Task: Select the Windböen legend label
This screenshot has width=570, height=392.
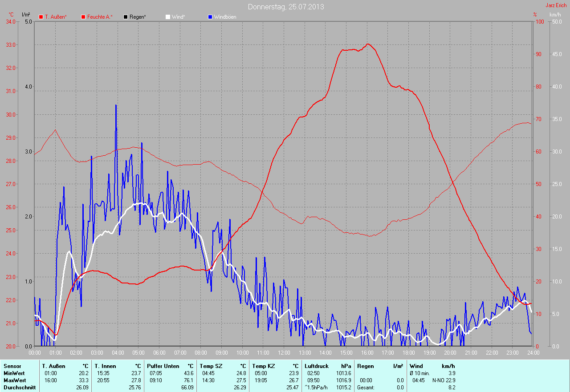Action: pyautogui.click(x=225, y=17)
